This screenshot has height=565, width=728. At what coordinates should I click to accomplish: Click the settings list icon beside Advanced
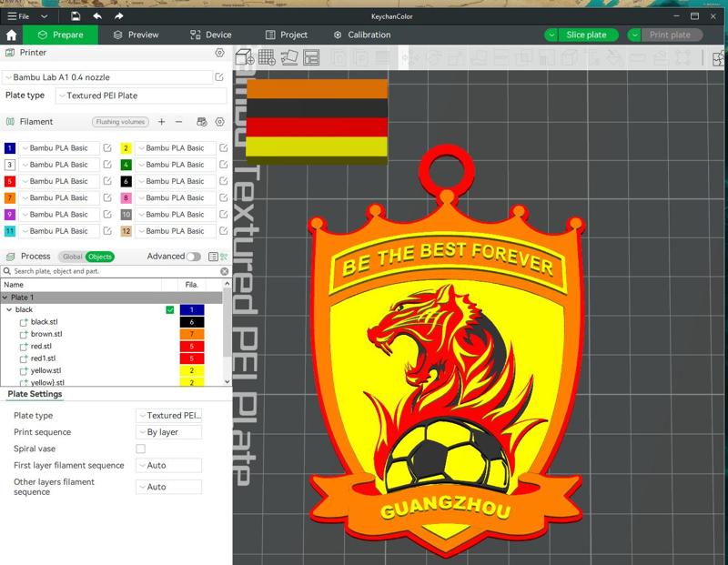click(x=213, y=257)
